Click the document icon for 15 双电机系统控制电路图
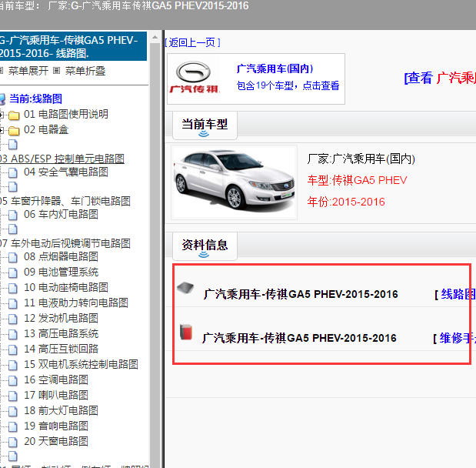The width and height of the screenshot is (476, 468). (13, 365)
